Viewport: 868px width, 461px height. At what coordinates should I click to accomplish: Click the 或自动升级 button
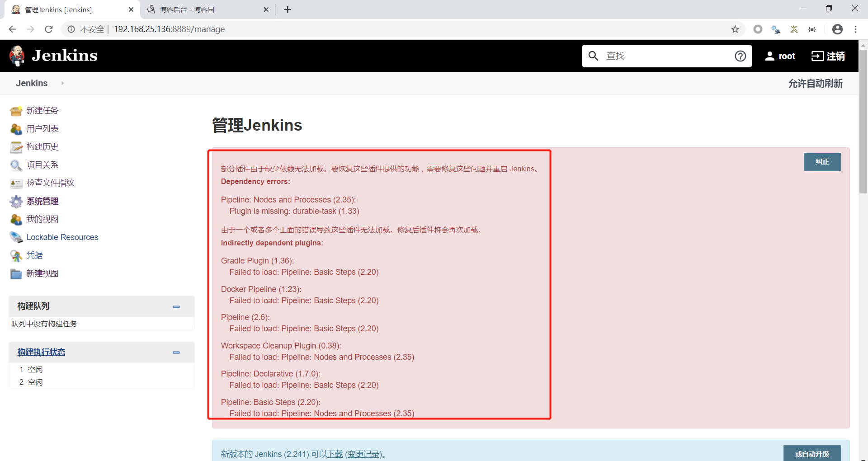tap(812, 453)
